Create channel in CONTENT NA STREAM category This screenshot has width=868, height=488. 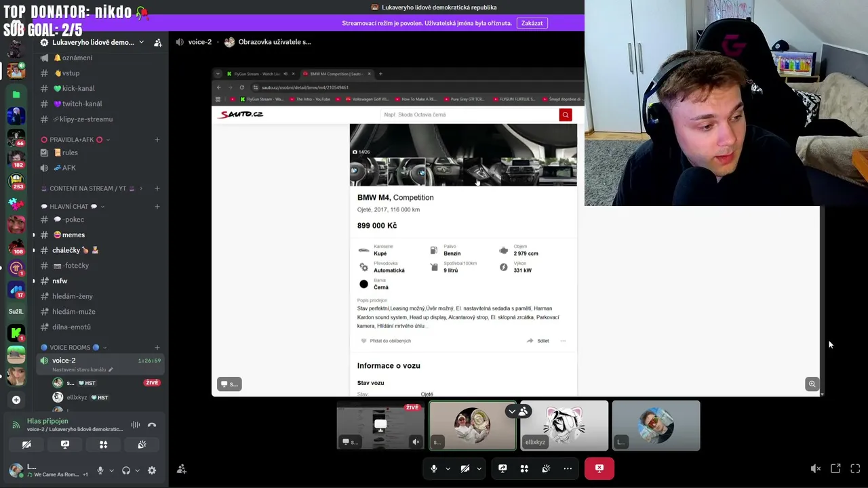point(157,188)
